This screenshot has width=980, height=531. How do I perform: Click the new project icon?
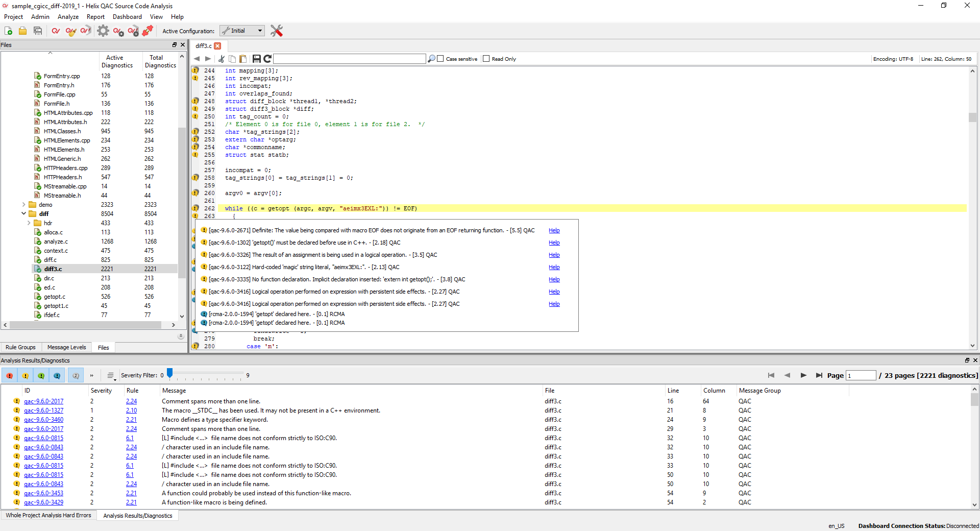8,31
